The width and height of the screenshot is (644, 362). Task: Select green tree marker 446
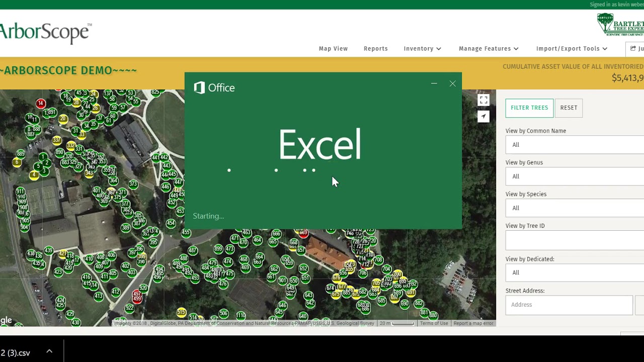166,187
